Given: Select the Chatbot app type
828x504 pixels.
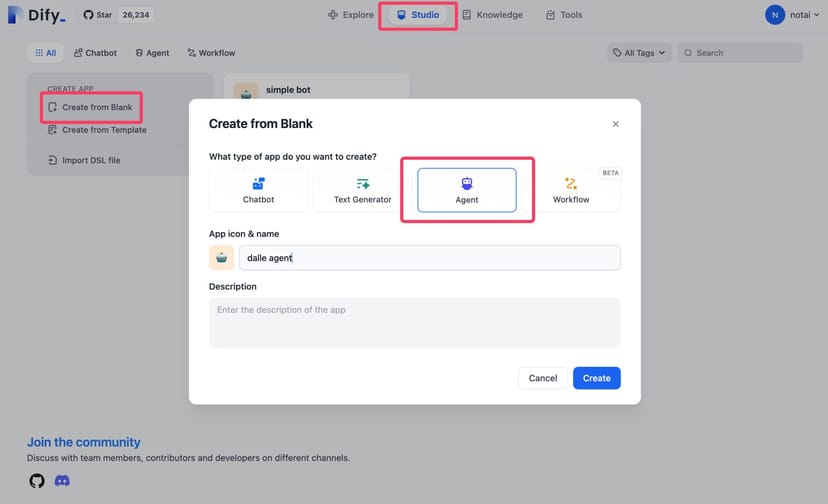Looking at the screenshot, I should coord(258,190).
